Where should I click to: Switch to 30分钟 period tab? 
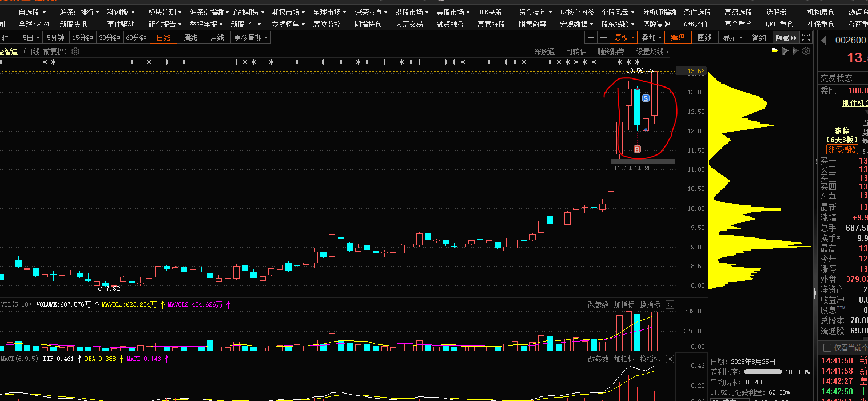pos(110,38)
